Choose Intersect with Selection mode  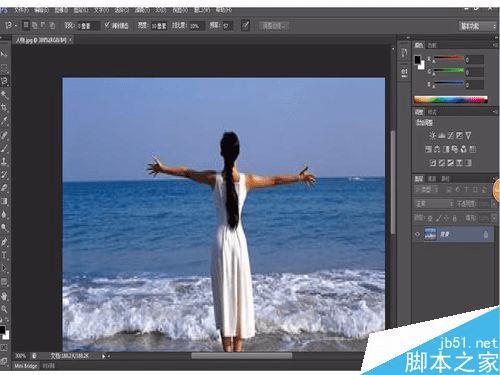(52, 25)
